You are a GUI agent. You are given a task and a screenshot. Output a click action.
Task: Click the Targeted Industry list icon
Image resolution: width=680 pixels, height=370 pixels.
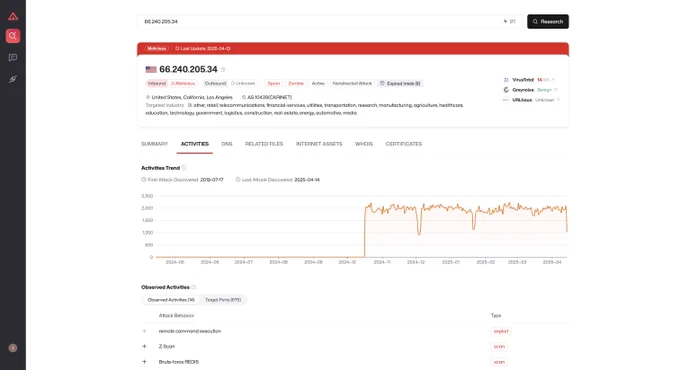(x=190, y=105)
